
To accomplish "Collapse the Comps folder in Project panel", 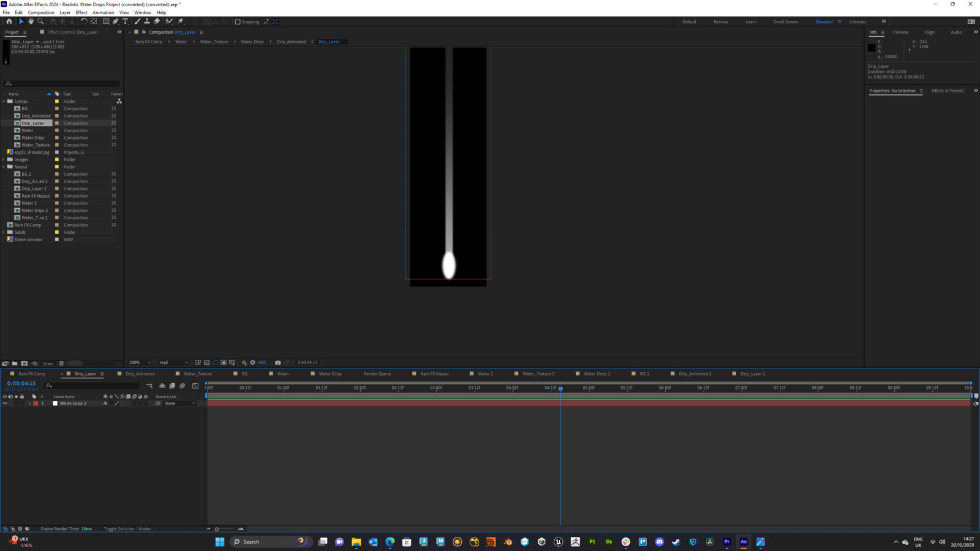I will click(x=4, y=101).
